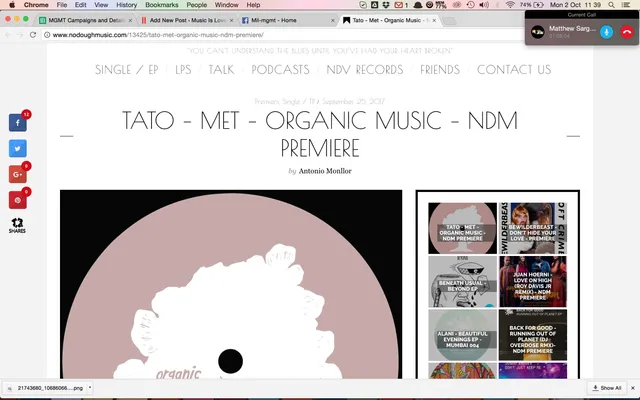
Task: Open History menu
Action: pos(127,5)
